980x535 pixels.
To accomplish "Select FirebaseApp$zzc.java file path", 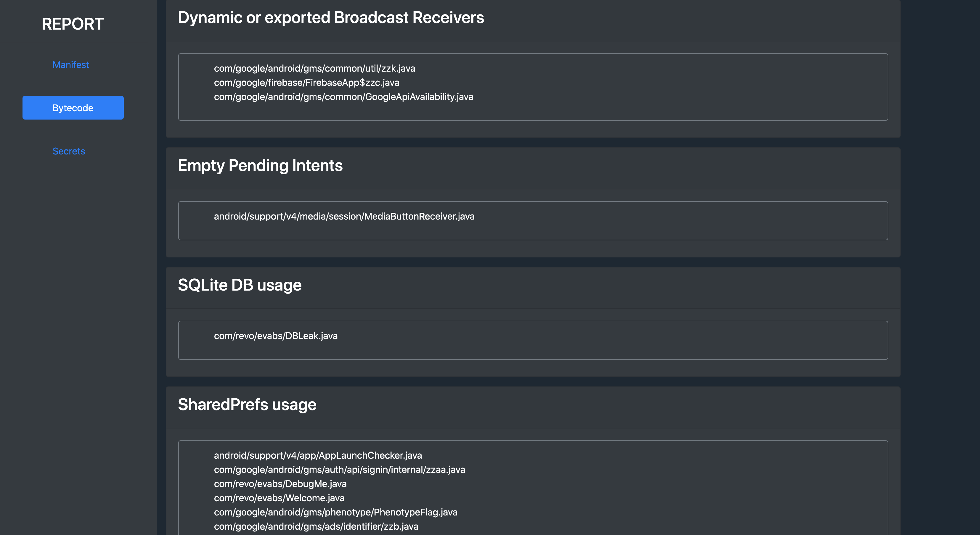I will pos(306,83).
